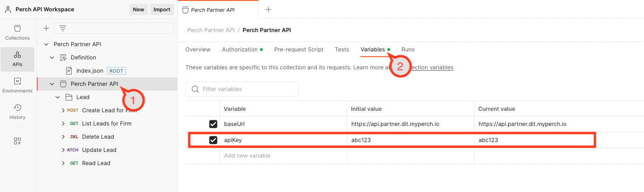Click the ROOT badge beside index.json
This screenshot has height=192, width=644.
(117, 71)
